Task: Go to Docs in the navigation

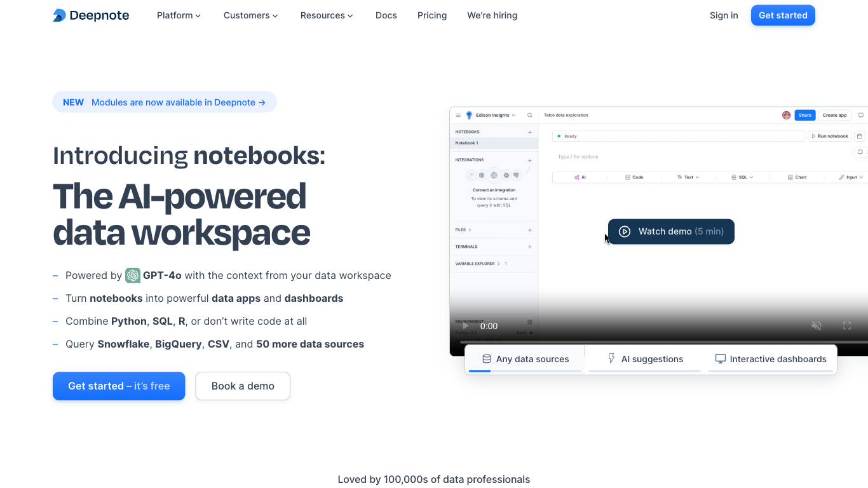Action: [386, 15]
